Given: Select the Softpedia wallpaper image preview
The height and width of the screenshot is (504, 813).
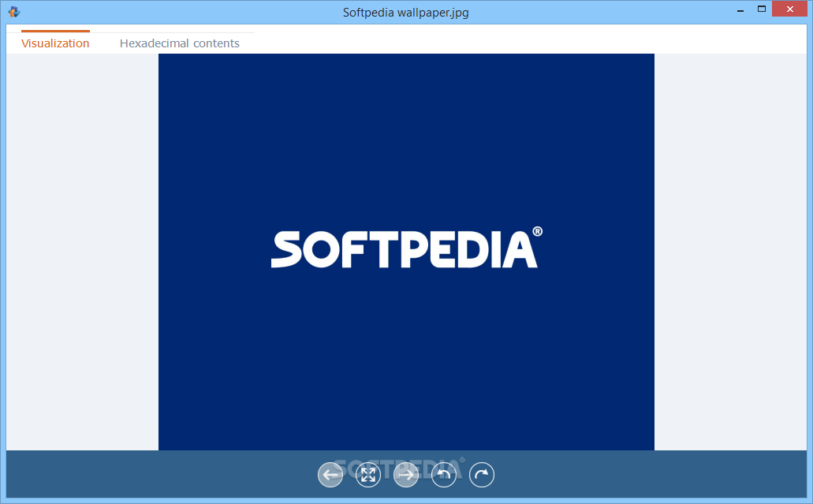Looking at the screenshot, I should coord(407,252).
